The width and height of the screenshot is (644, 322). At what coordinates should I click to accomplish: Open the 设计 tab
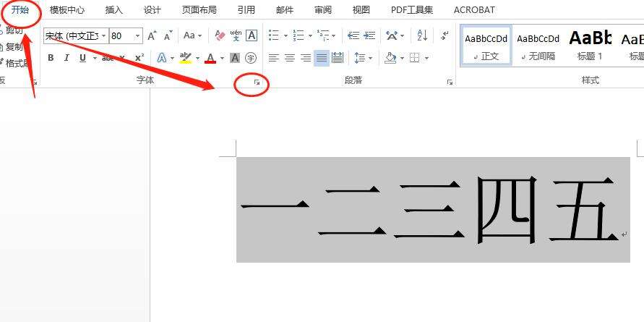tap(153, 10)
